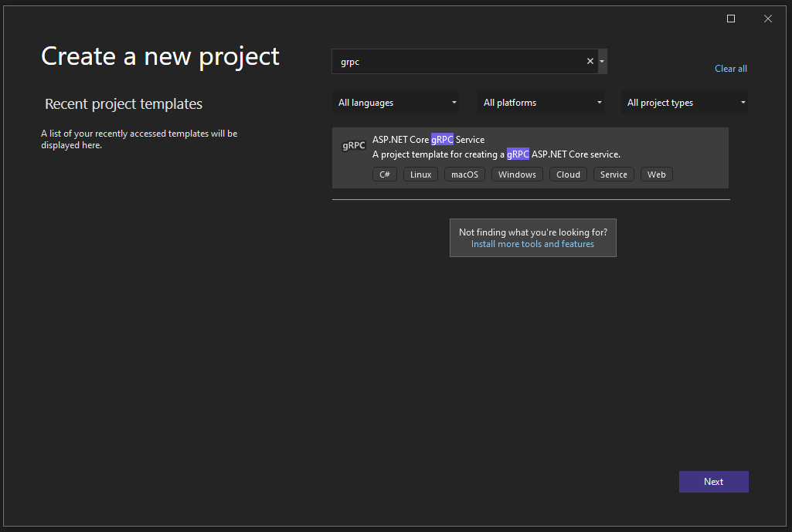Click the Recent project templates heading

[124, 104]
